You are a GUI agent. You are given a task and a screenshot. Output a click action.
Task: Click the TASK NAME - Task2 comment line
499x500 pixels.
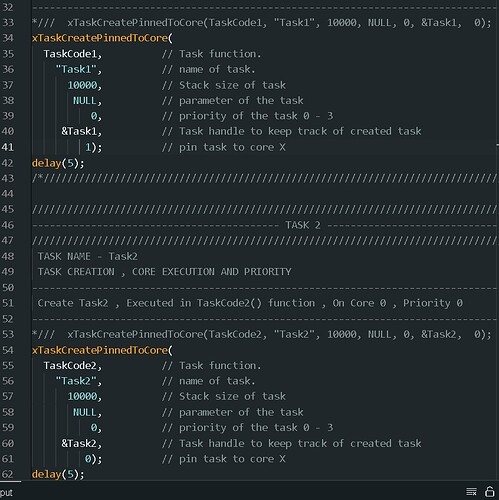pyautogui.click(x=87, y=256)
